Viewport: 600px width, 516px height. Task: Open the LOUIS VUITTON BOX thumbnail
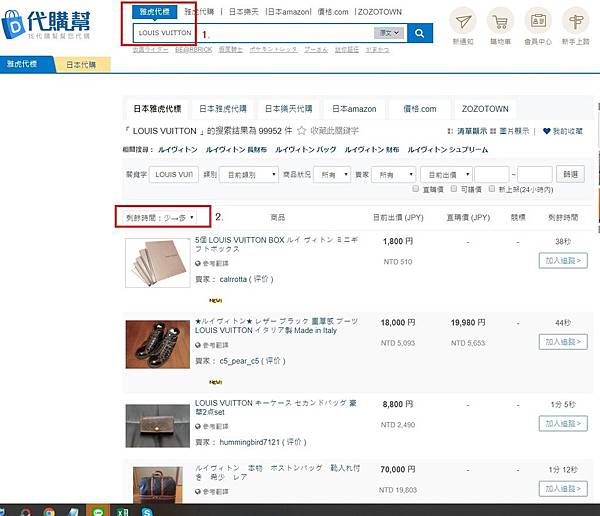158,263
